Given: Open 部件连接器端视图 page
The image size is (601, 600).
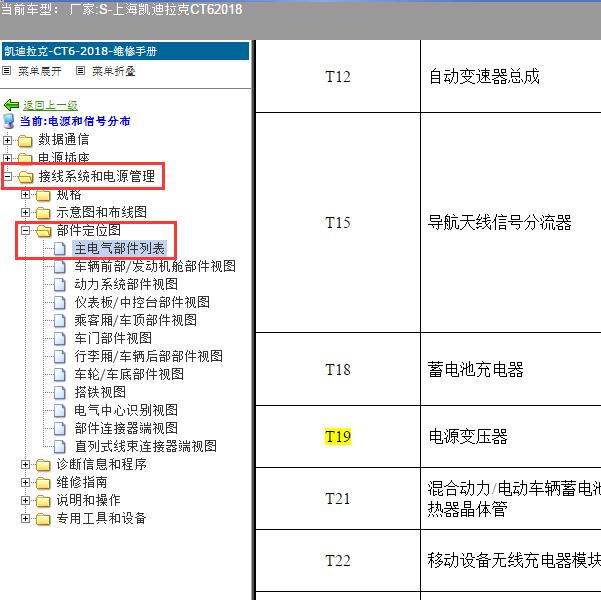Looking at the screenshot, I should pyautogui.click(x=126, y=428).
